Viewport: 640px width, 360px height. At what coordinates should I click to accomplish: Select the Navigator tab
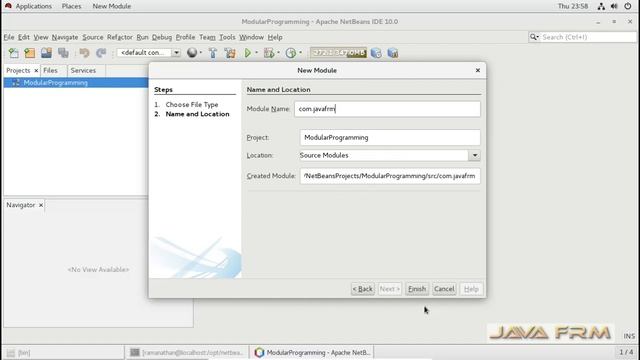[x=20, y=205]
